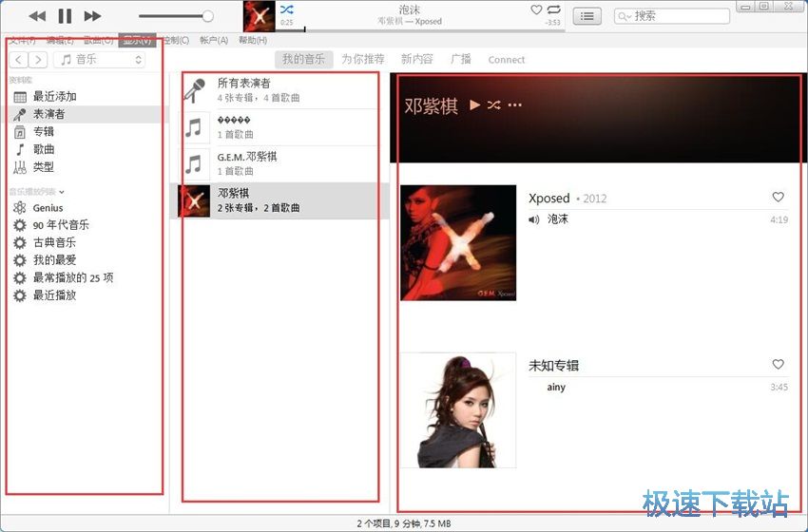
Task: Click the Xposed album cover art
Action: point(458,242)
